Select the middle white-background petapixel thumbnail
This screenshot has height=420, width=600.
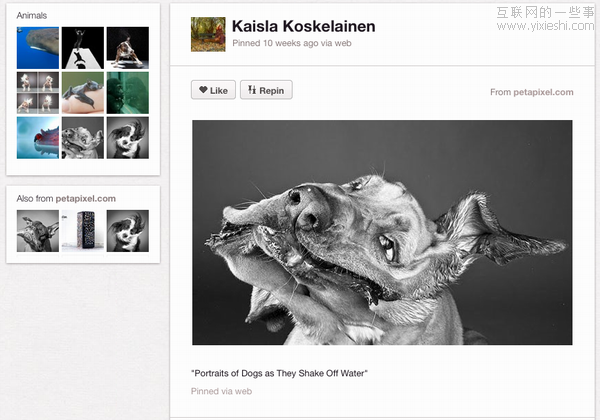(83, 230)
